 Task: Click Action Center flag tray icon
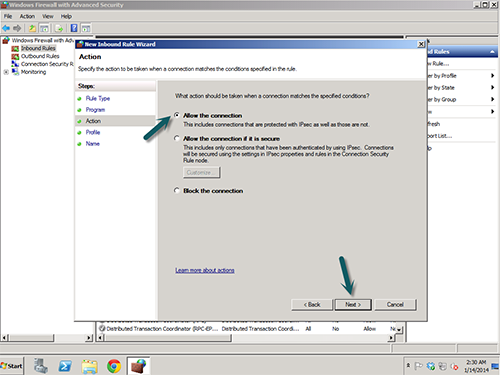418,366
